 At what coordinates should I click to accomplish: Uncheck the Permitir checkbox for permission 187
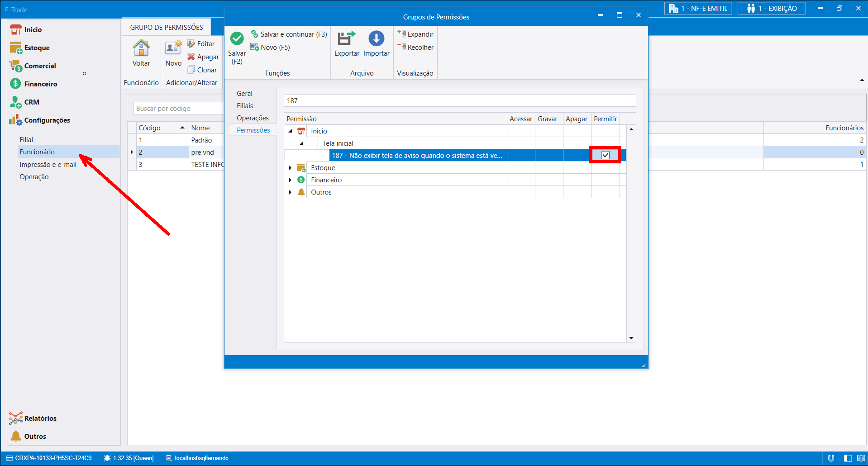605,155
